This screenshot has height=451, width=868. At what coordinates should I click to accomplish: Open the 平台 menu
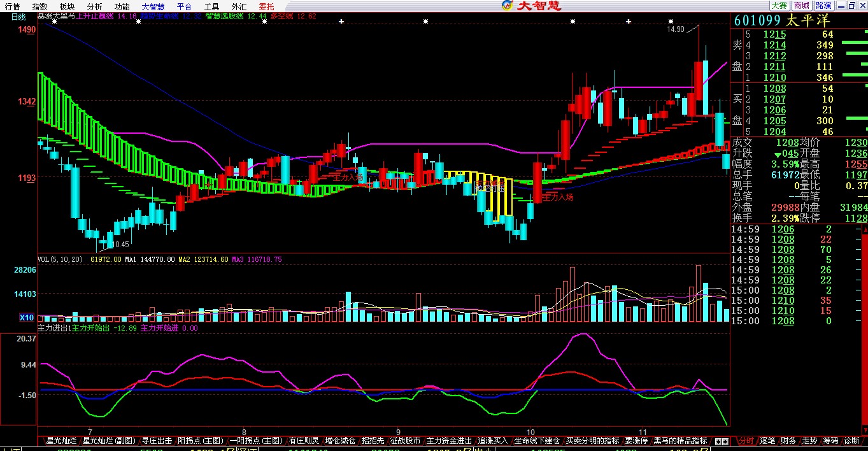185,6
